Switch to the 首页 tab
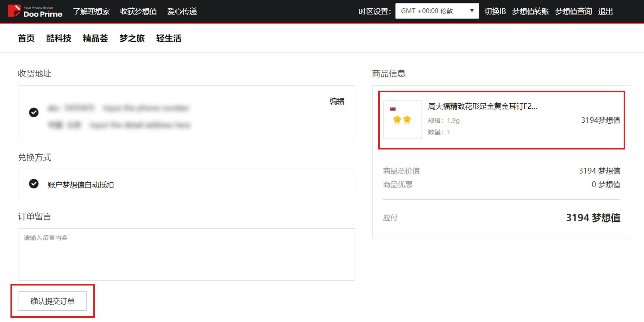 click(26, 38)
